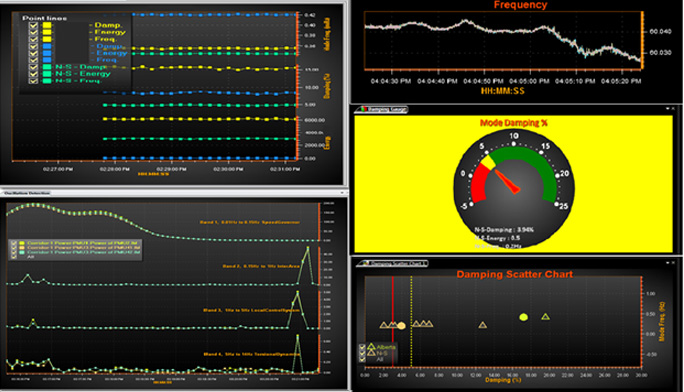Click the Band 2 peak point in Oscillation Detection
Screen dimensions: 684x392
[x=308, y=248]
